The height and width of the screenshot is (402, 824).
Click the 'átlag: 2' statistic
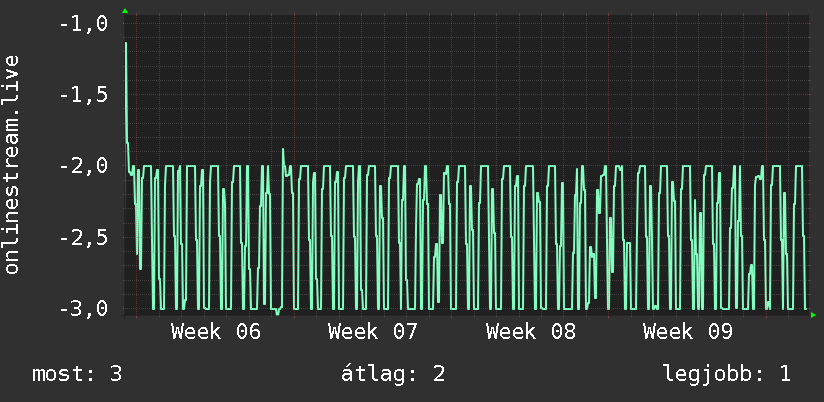pos(393,374)
